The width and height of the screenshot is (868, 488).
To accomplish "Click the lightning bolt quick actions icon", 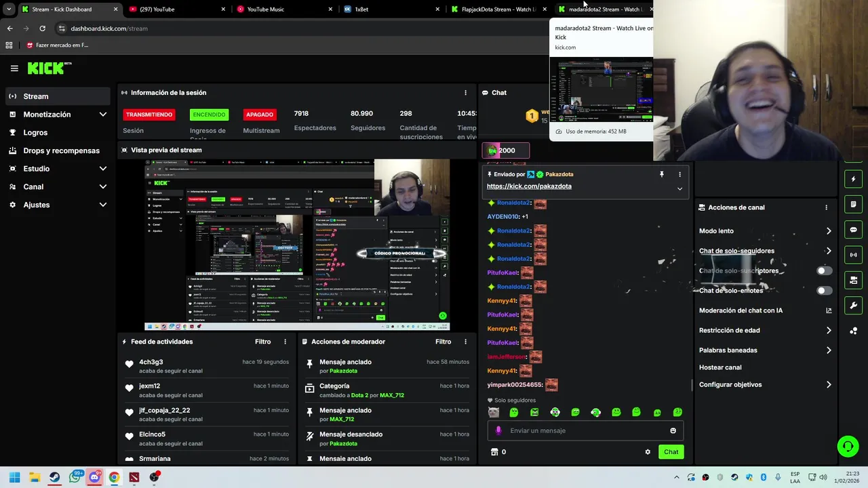I will pos(853,179).
